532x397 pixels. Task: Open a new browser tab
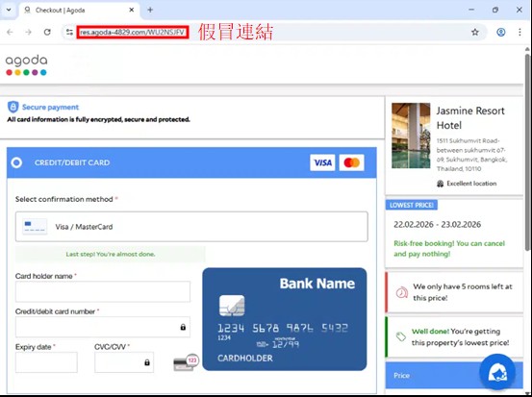(150, 10)
